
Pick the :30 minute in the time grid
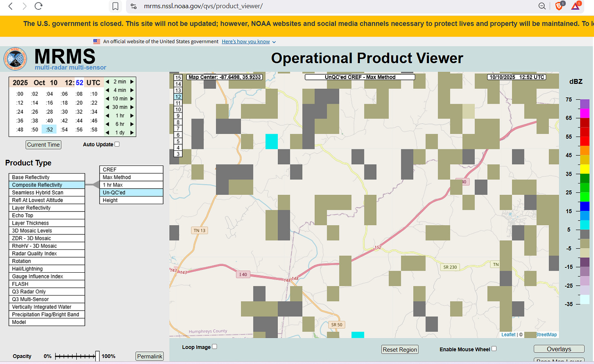tap(64, 112)
